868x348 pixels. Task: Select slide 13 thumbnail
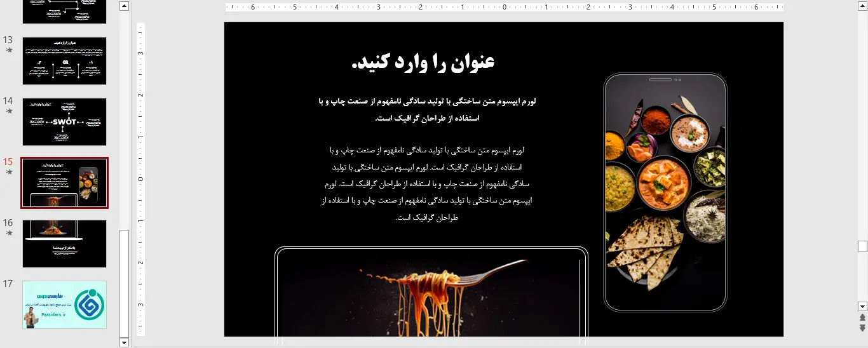[x=64, y=61]
